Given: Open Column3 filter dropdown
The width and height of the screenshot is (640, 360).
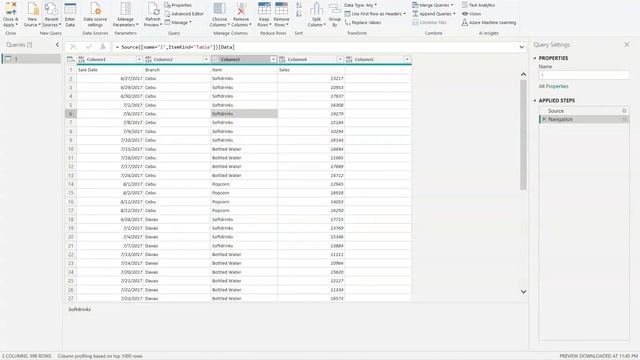Looking at the screenshot, I should point(273,60).
